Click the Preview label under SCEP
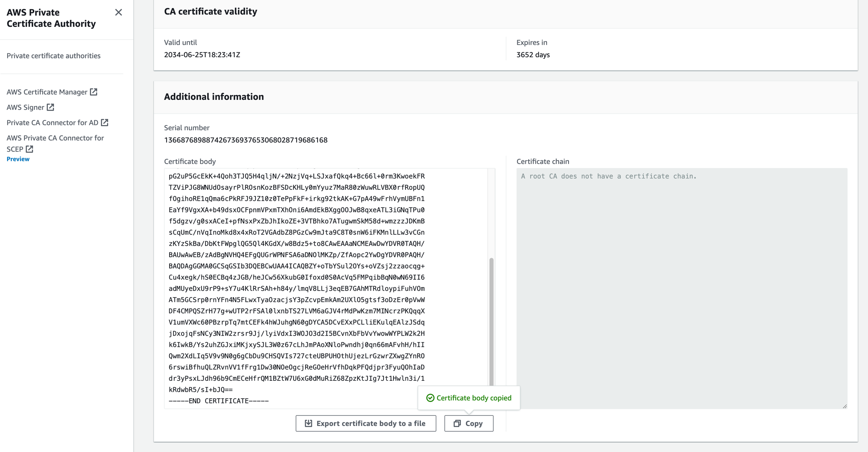868x452 pixels. [18, 159]
